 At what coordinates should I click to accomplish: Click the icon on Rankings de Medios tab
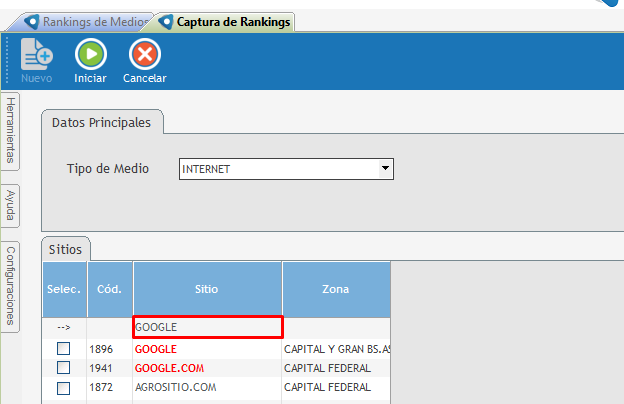click(31, 22)
